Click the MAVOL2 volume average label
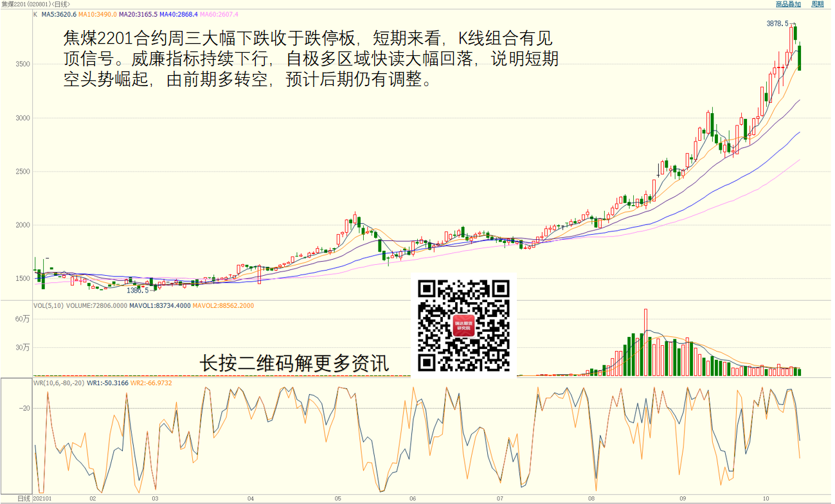 click(x=223, y=306)
